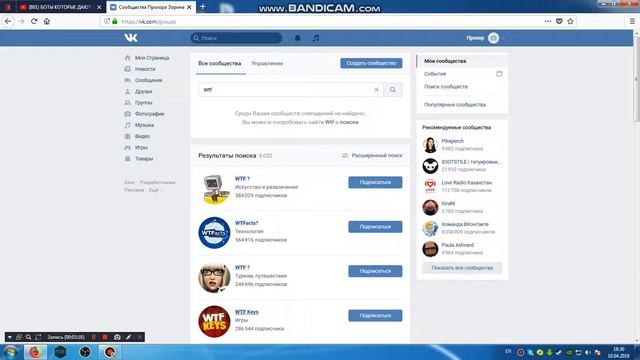Image resolution: width=640 pixels, height=360 pixels.
Task: Take a screenshot with the Bandicam camera icon
Action: tap(117, 337)
